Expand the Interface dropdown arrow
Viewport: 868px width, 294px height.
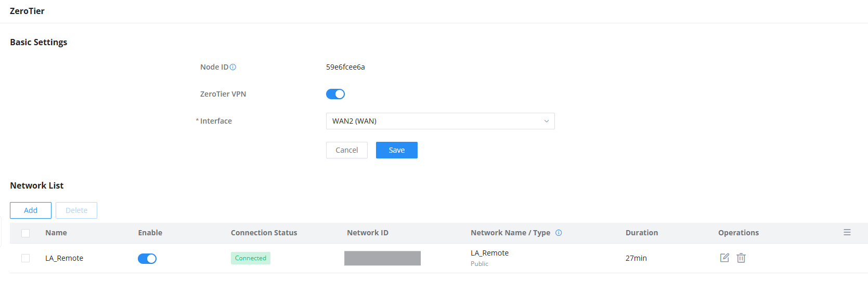click(x=547, y=121)
